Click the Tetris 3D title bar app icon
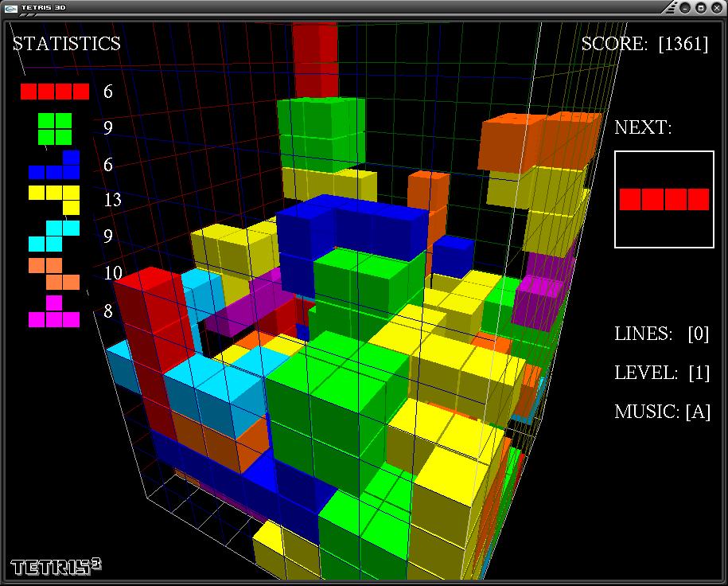This screenshot has height=586, width=728. tap(10, 8)
